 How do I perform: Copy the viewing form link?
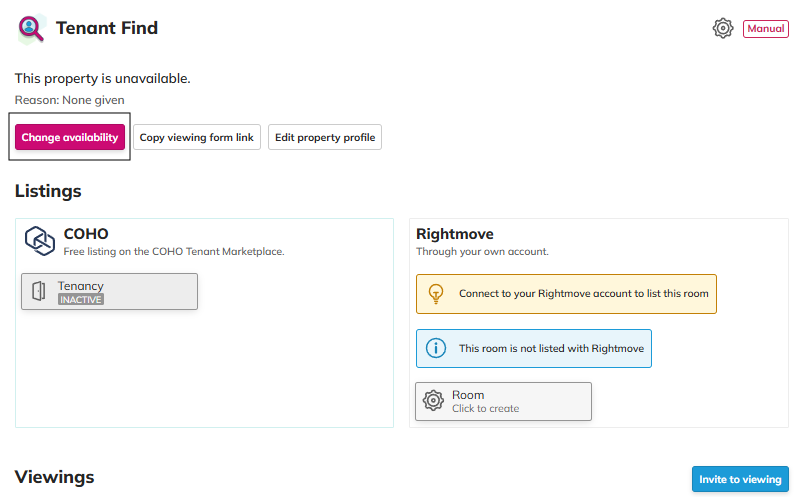[197, 138]
